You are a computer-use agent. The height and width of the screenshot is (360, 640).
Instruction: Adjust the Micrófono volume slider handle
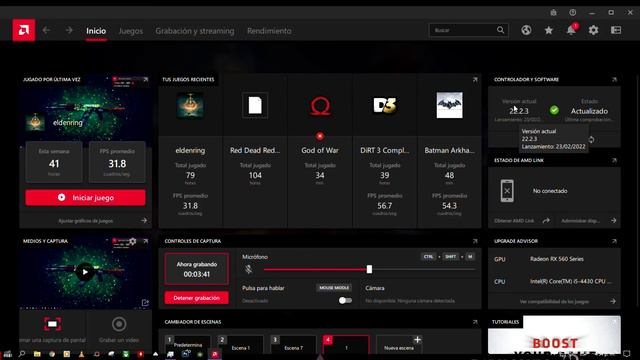[369, 269]
